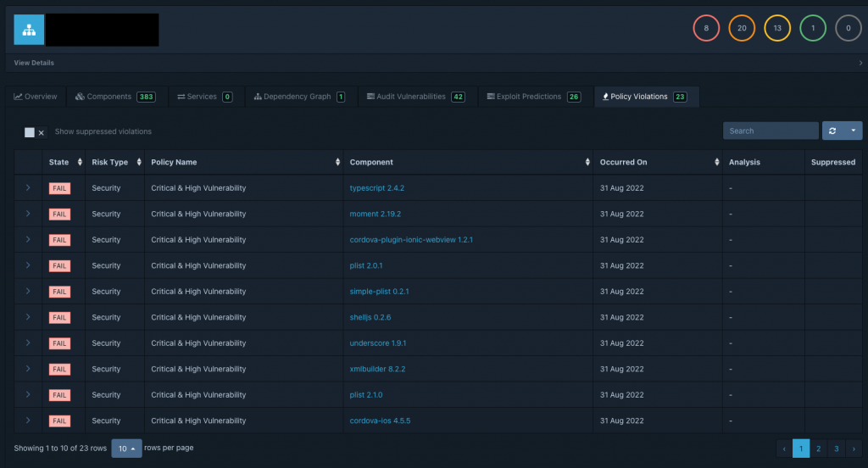Click the Search input field
Screen dimensions: 868x468
(771, 131)
